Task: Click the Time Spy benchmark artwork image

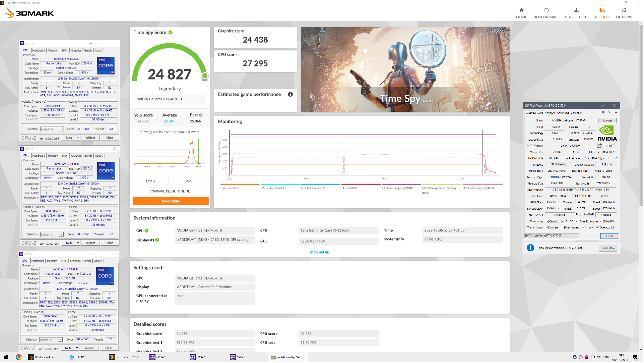Action: coord(405,69)
